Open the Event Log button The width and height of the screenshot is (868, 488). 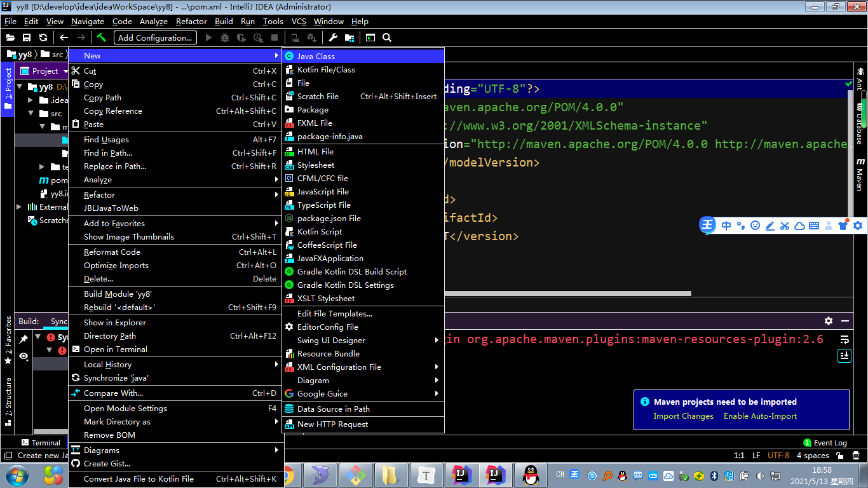(x=825, y=443)
